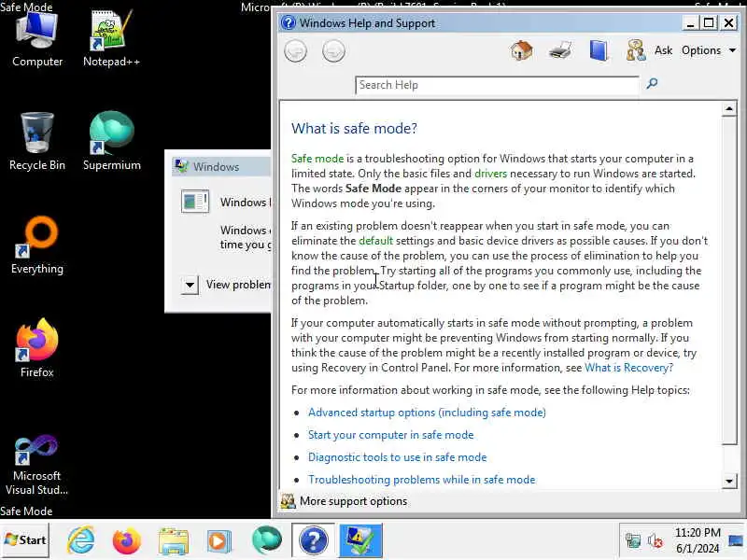The image size is (747, 560).
Task: Click the Ask people icon
Action: pos(636,50)
